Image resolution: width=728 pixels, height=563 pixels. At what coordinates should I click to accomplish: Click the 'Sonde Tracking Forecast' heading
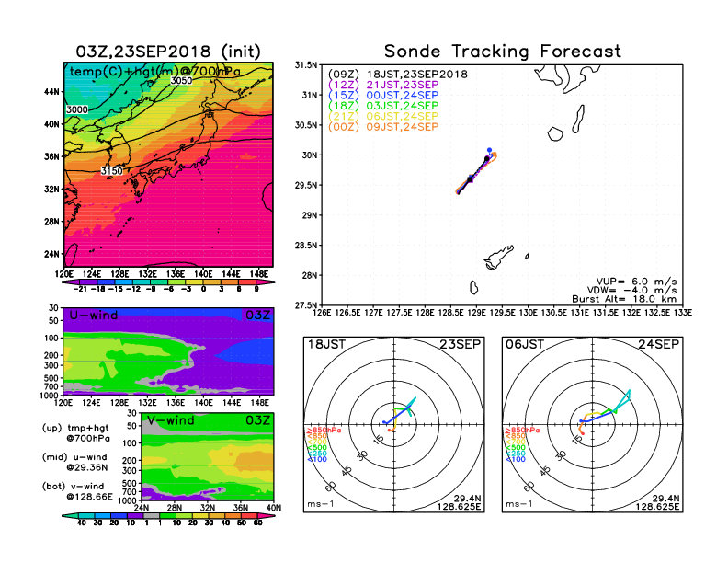pyautogui.click(x=503, y=52)
